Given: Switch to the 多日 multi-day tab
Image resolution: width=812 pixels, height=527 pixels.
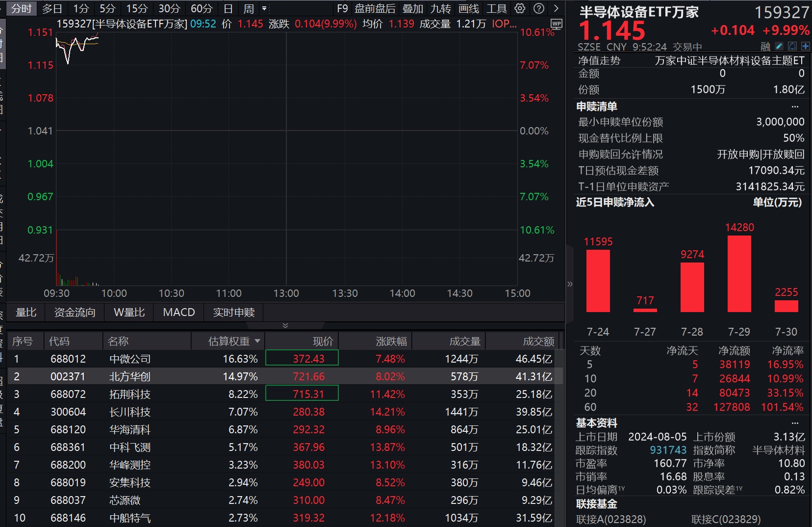Looking at the screenshot, I should tap(52, 8).
